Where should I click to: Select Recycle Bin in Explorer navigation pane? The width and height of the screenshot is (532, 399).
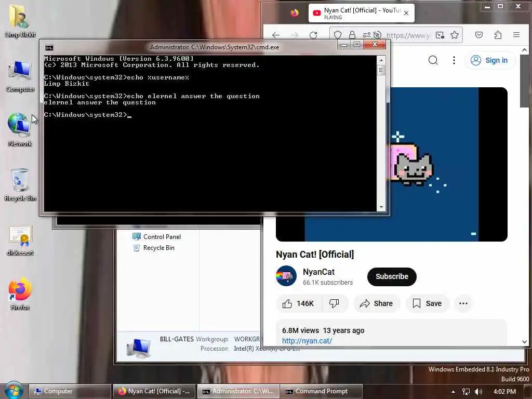pyautogui.click(x=154, y=248)
